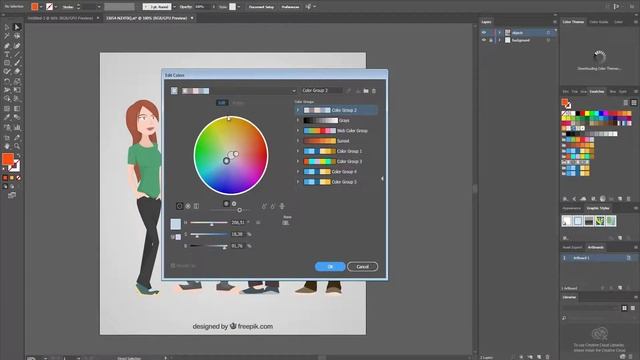Hide the background layer using its eye

(x=484, y=40)
